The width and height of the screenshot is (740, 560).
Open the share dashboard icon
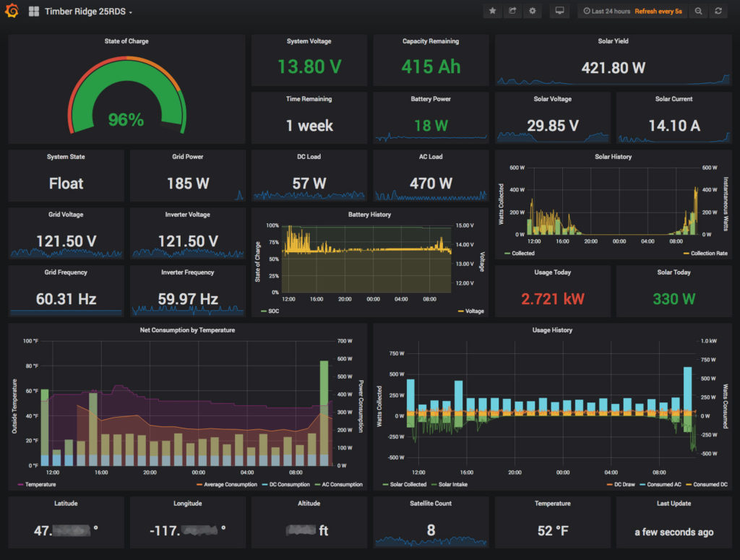[x=512, y=11]
